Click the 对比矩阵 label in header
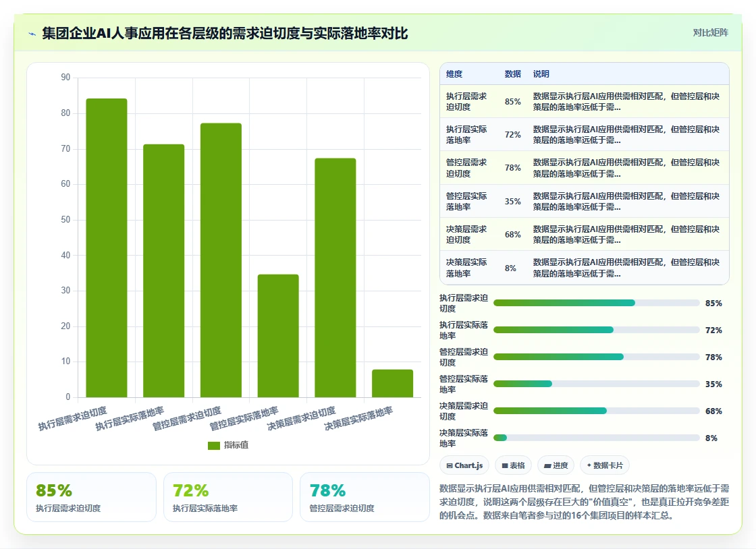Screen dimensions: 756x549 [x=710, y=33]
